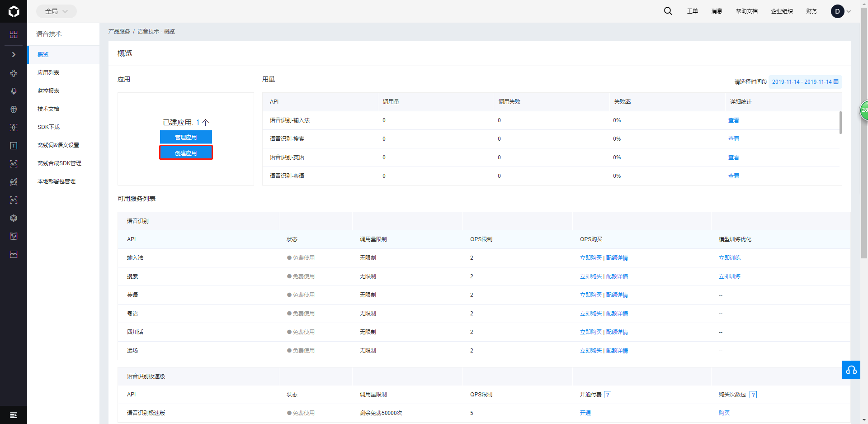Click 查看 for 语音识别-粤语 row

(x=734, y=176)
